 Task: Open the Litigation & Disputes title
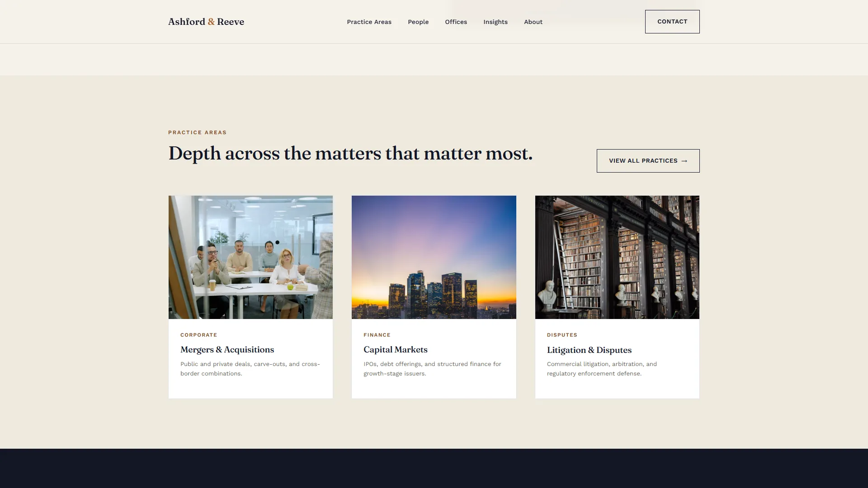tap(589, 350)
